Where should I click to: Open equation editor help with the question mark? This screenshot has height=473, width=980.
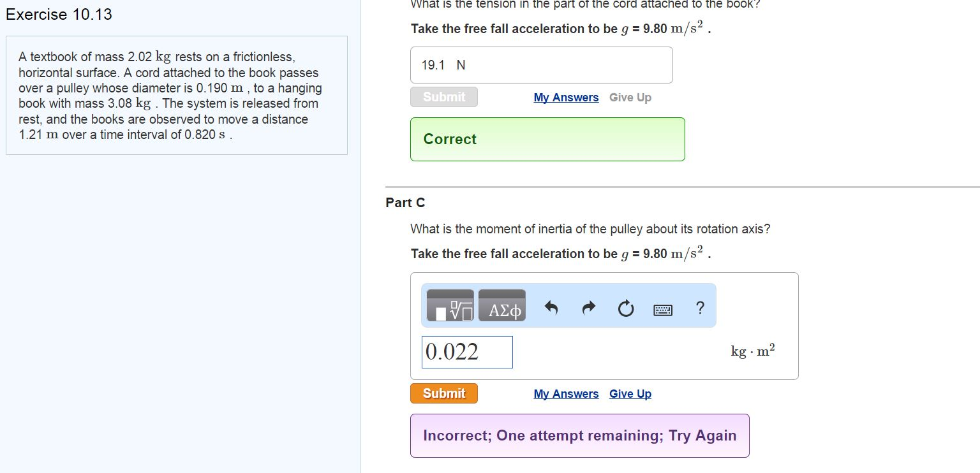700,308
